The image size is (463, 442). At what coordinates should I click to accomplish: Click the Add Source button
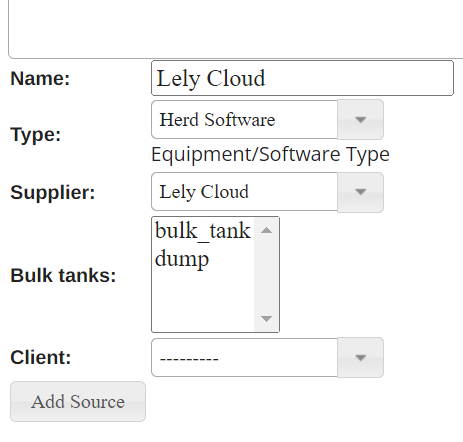(78, 401)
